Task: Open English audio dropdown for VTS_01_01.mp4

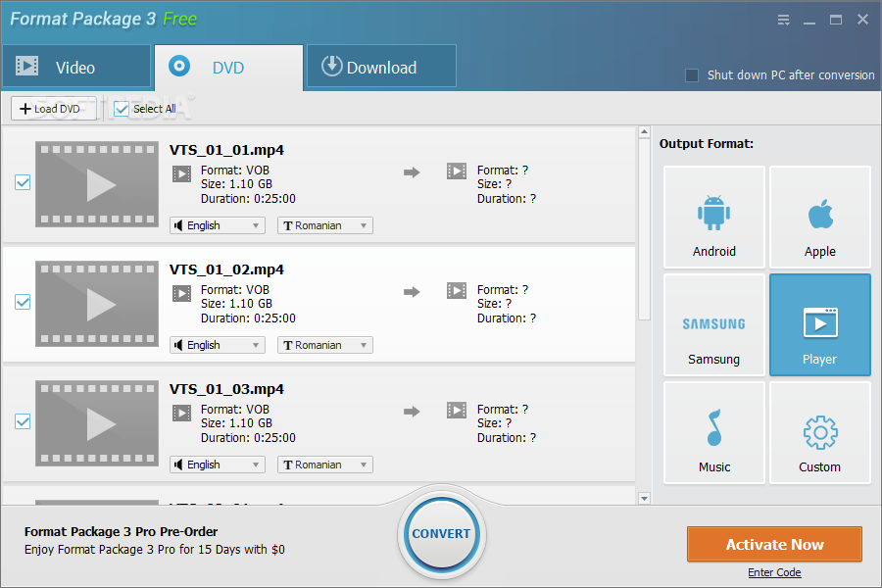Action: 218,225
